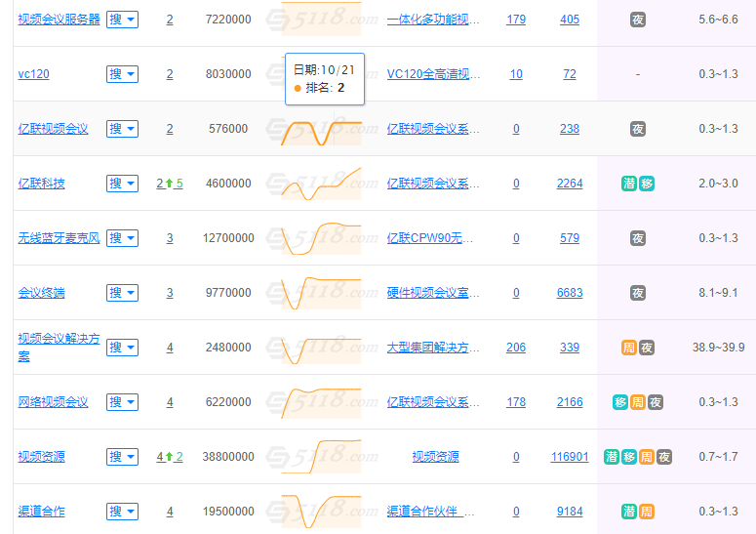Open keyword link 网络视频会议
The width and height of the screenshot is (756, 534).
pos(53,402)
